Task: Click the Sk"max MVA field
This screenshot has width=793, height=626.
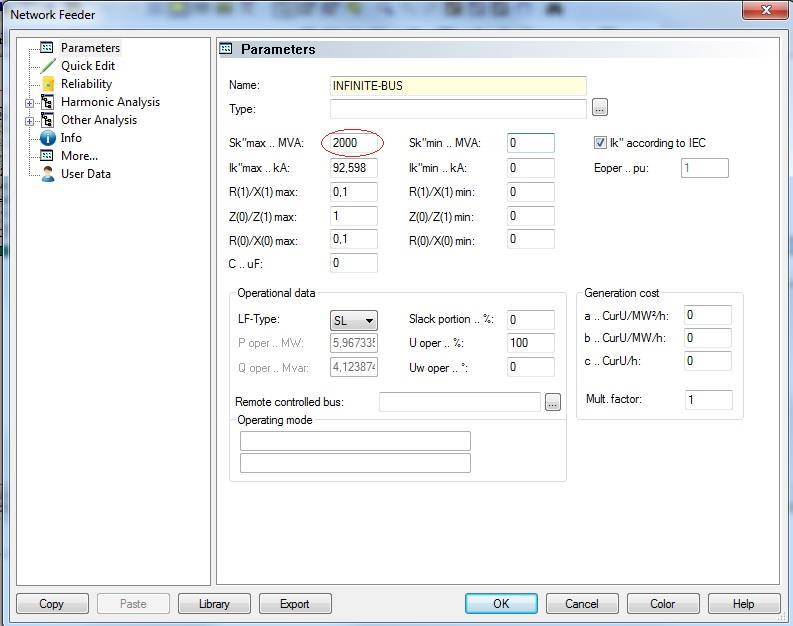Action: click(354, 143)
